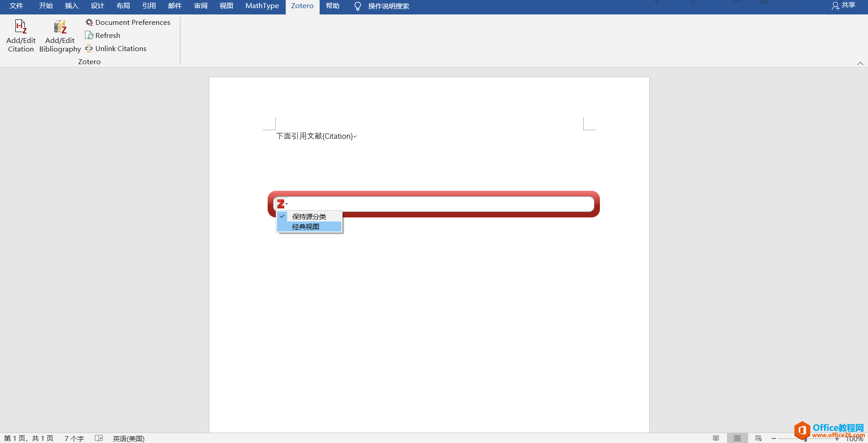Open Document Preferences

128,22
